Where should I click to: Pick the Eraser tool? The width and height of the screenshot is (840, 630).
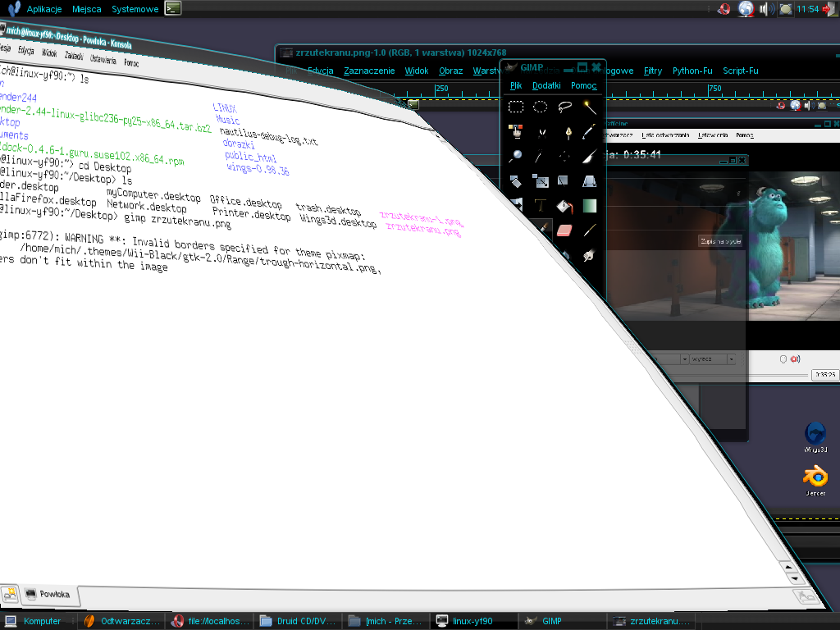(x=564, y=231)
